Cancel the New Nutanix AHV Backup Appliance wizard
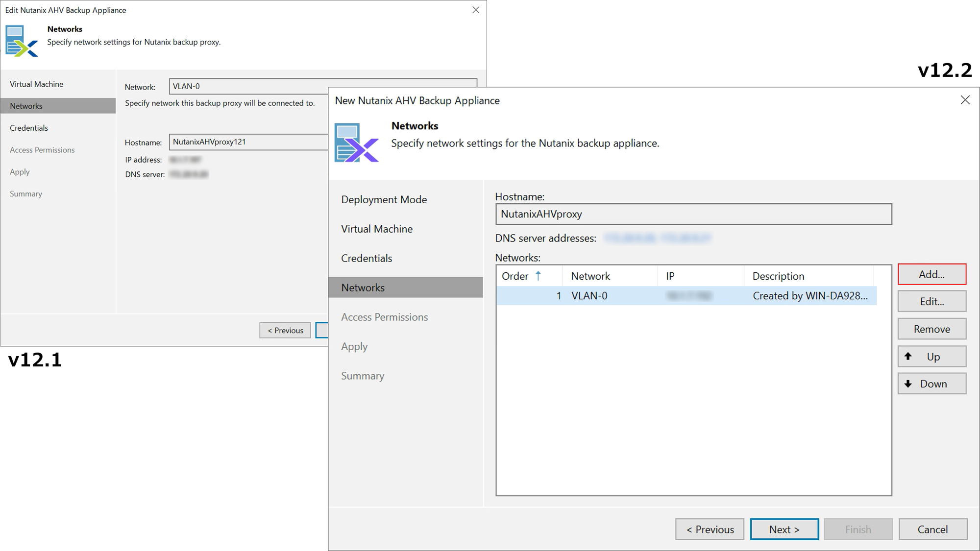This screenshot has width=980, height=551. (x=932, y=529)
